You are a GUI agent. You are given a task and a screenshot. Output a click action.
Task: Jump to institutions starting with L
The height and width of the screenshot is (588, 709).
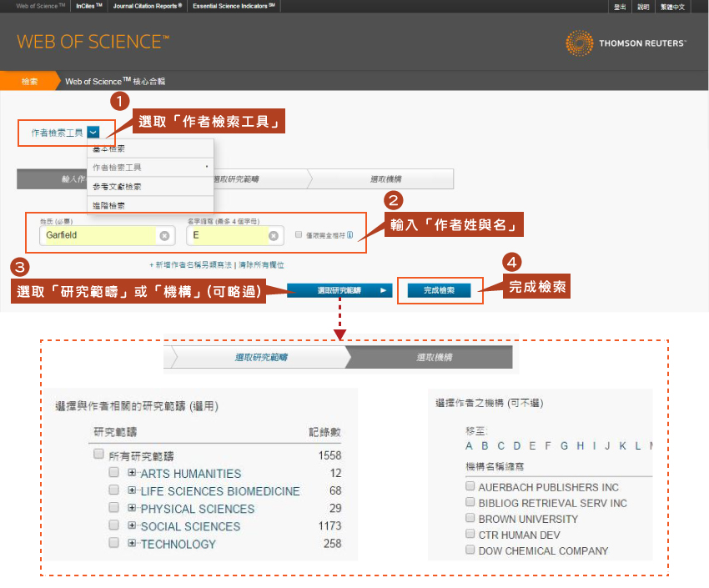click(637, 445)
